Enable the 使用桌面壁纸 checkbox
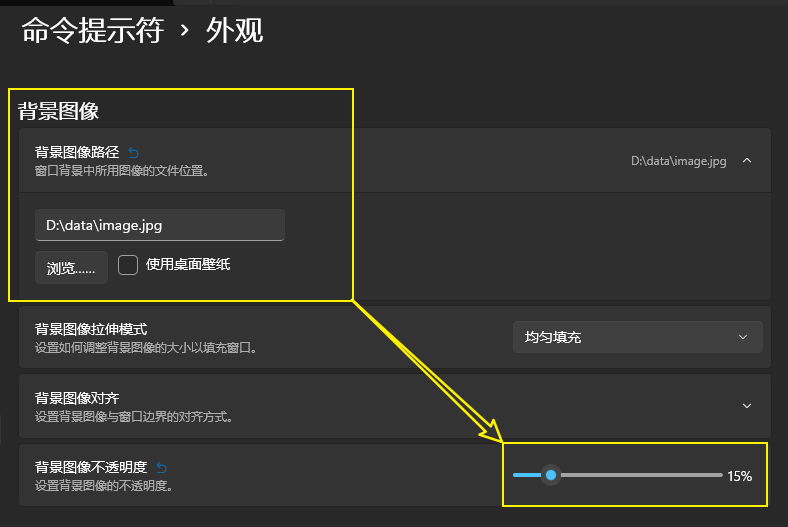Screen dimensions: 788x527 tap(127, 265)
